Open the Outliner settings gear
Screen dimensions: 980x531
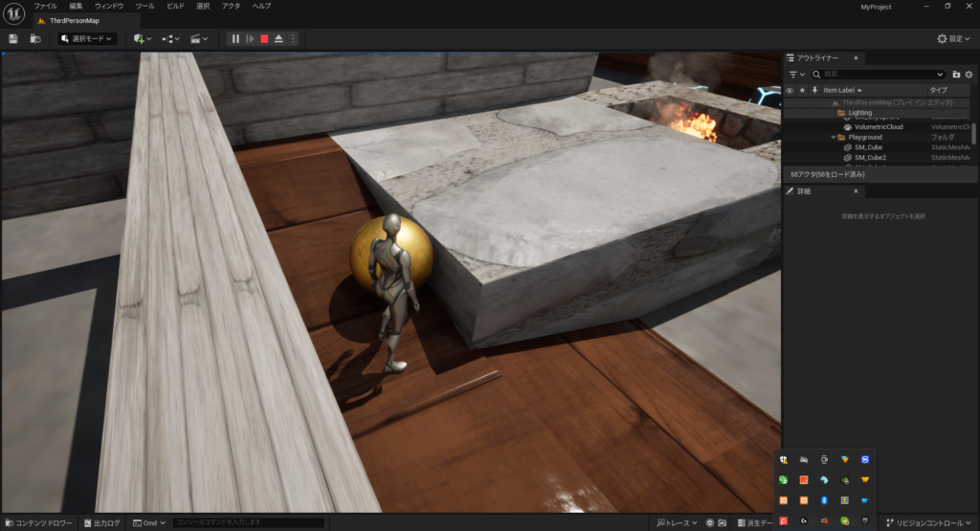[969, 74]
